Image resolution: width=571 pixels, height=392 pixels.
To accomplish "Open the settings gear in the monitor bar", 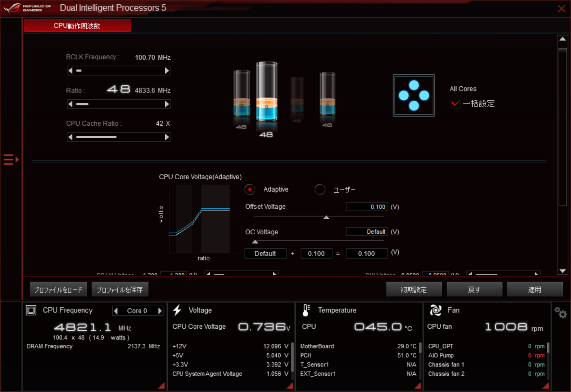I will (x=561, y=312).
